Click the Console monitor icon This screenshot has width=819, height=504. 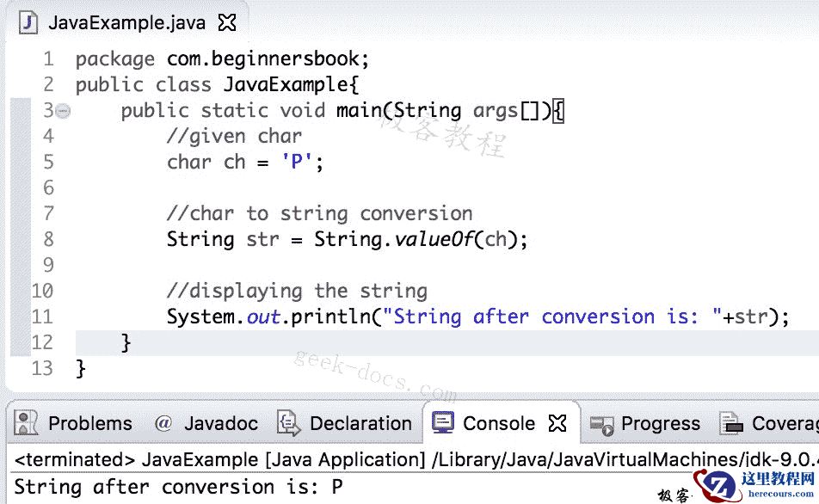pyautogui.click(x=442, y=422)
